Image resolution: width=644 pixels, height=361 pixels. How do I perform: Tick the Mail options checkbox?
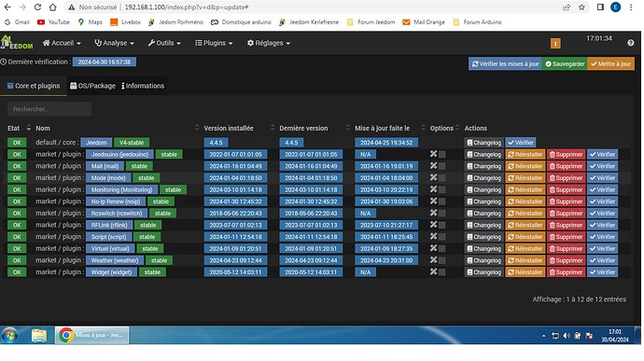(441, 166)
